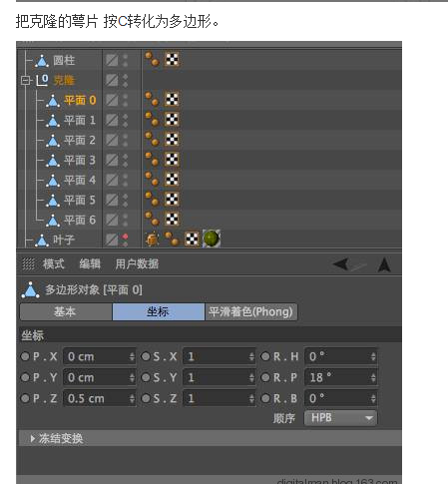
Task: Switch to the 基本 tab
Action: click(x=66, y=312)
